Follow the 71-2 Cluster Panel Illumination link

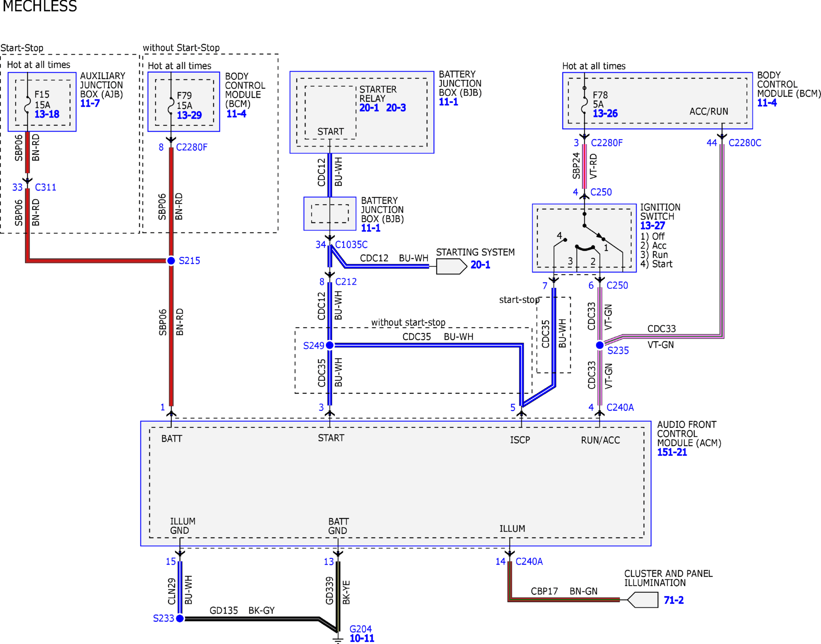coord(673,600)
